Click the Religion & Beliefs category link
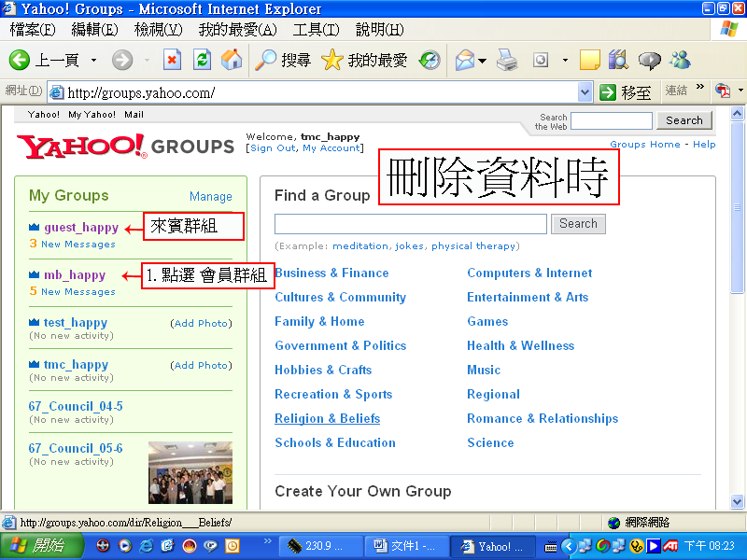 click(x=327, y=418)
